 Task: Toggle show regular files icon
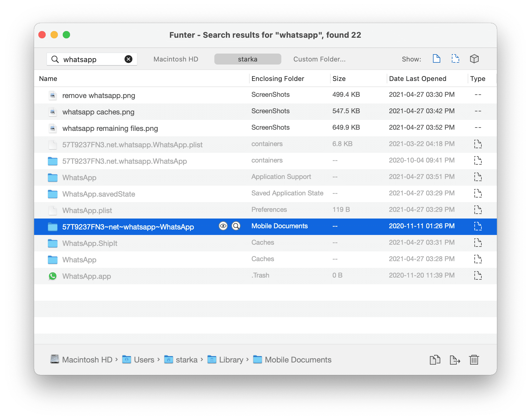tap(436, 59)
